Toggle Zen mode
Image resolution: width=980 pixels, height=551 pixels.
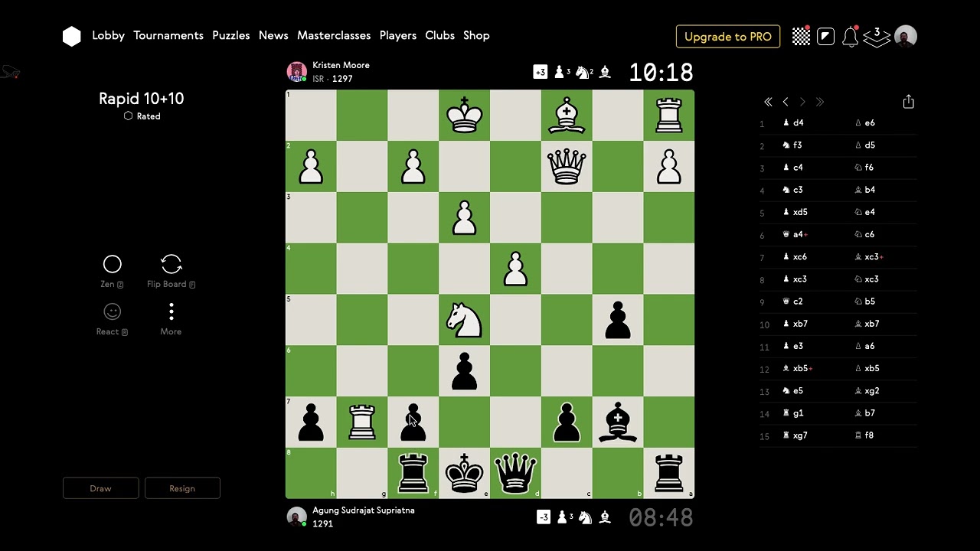113,272
